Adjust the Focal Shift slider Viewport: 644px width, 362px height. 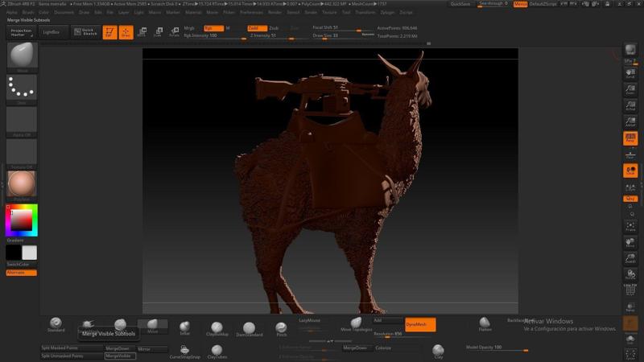click(336, 27)
